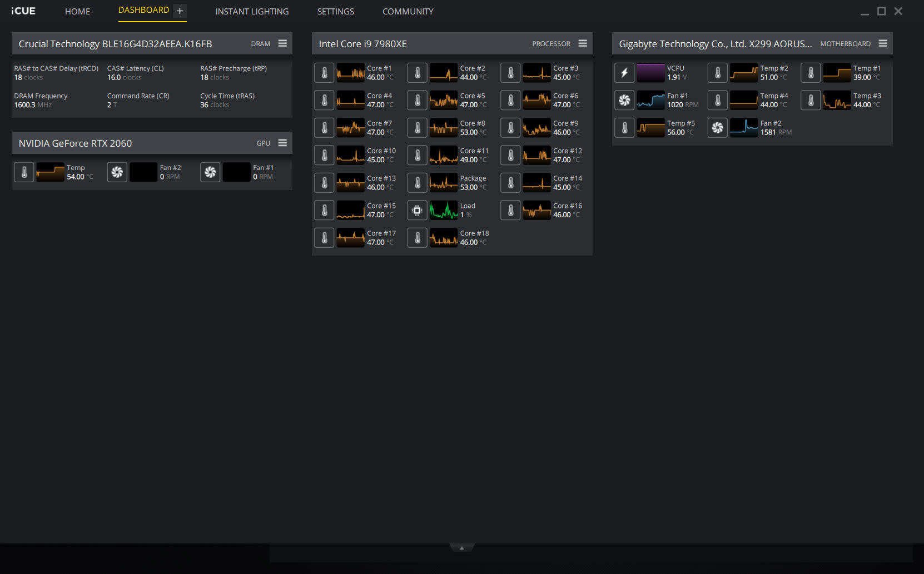924x574 pixels.
Task: Expand the bottom panel arrow handle
Action: click(x=461, y=548)
